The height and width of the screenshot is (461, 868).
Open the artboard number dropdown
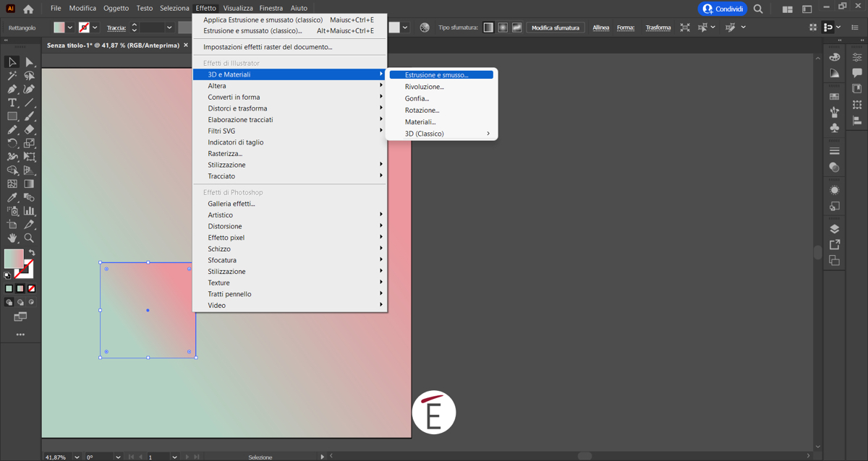pos(174,457)
